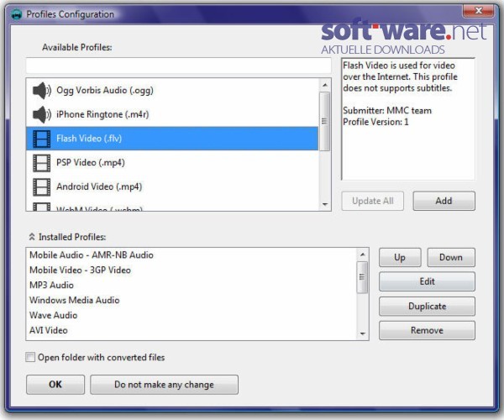Select Mobile Video - 3GP Video

click(192, 270)
